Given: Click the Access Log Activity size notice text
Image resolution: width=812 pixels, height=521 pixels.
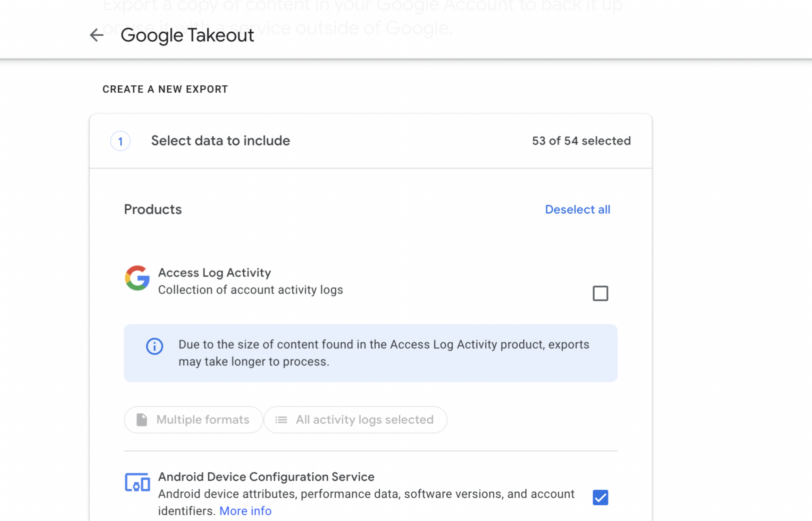Looking at the screenshot, I should (384, 353).
